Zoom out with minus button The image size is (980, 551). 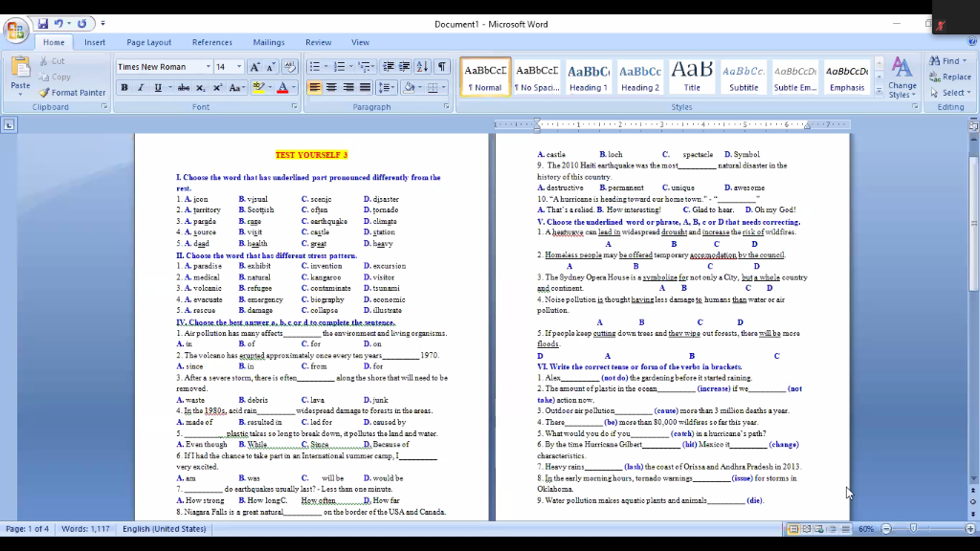click(885, 528)
